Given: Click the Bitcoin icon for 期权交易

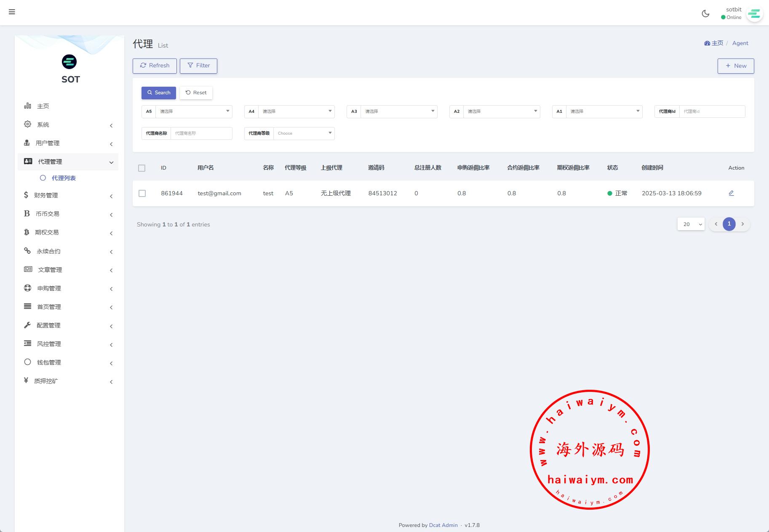Looking at the screenshot, I should point(27,232).
